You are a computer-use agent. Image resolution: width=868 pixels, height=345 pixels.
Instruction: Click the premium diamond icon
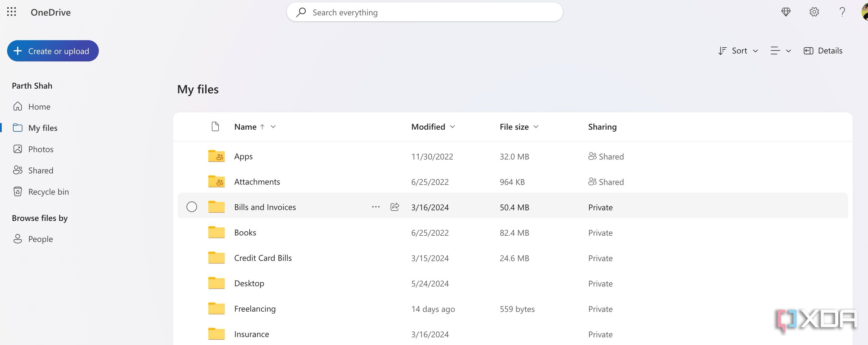[x=786, y=12]
